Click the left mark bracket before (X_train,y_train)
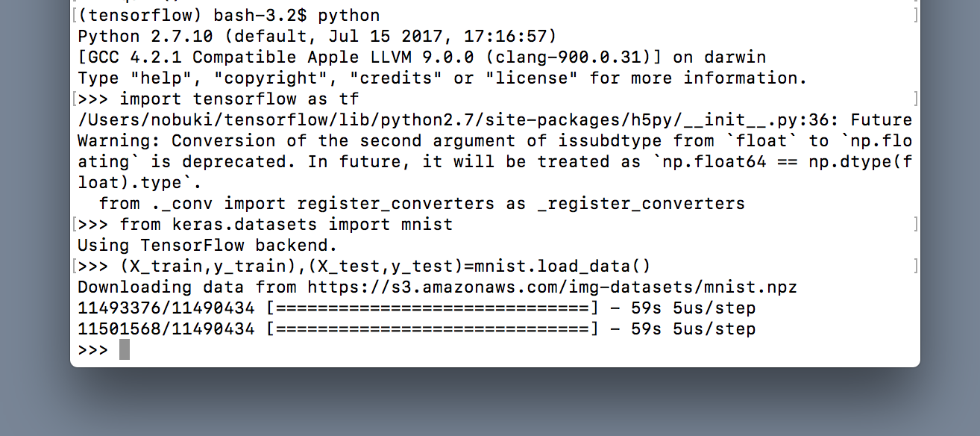The image size is (980, 436). coord(75,266)
